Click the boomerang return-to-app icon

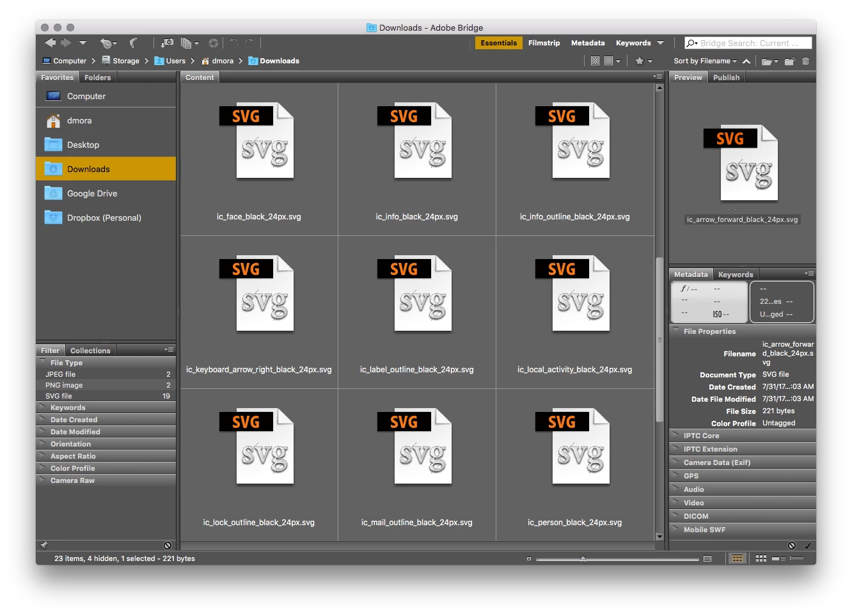pyautogui.click(x=133, y=43)
